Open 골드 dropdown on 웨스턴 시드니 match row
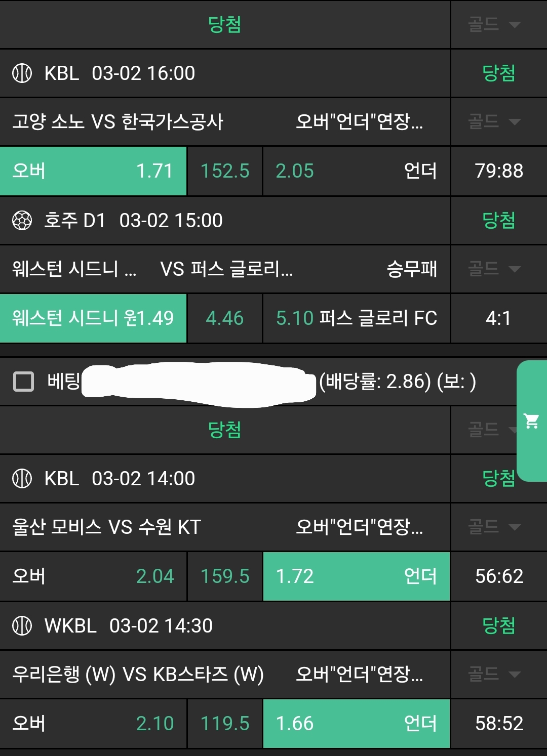This screenshot has width=547, height=756. [x=494, y=269]
